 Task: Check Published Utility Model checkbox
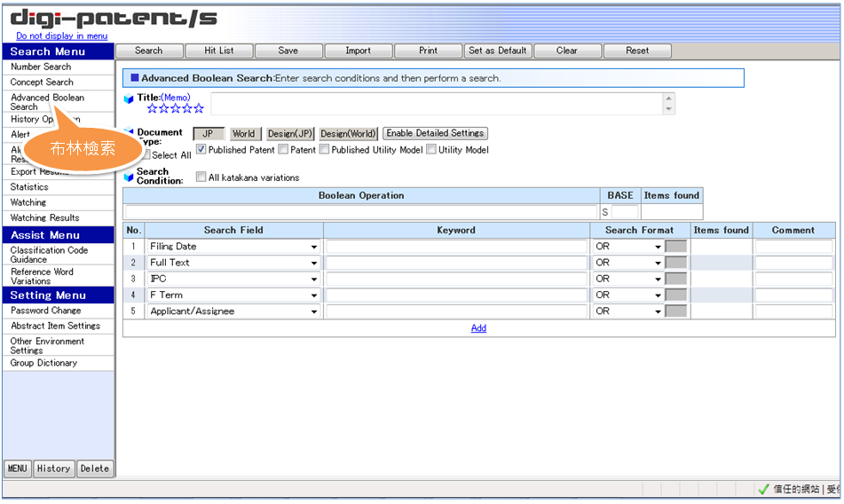click(324, 150)
